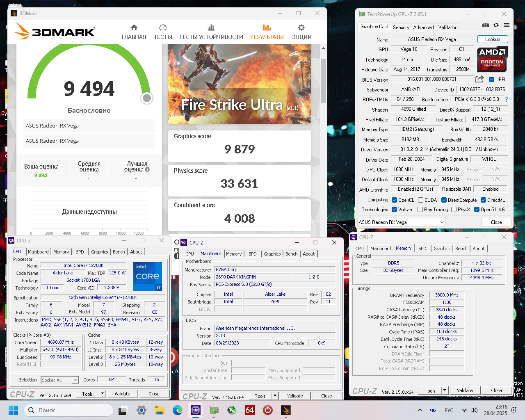This screenshot has height=420, width=525.
Task: Launch Microsoft Edge from taskbar
Action: pos(178,410)
